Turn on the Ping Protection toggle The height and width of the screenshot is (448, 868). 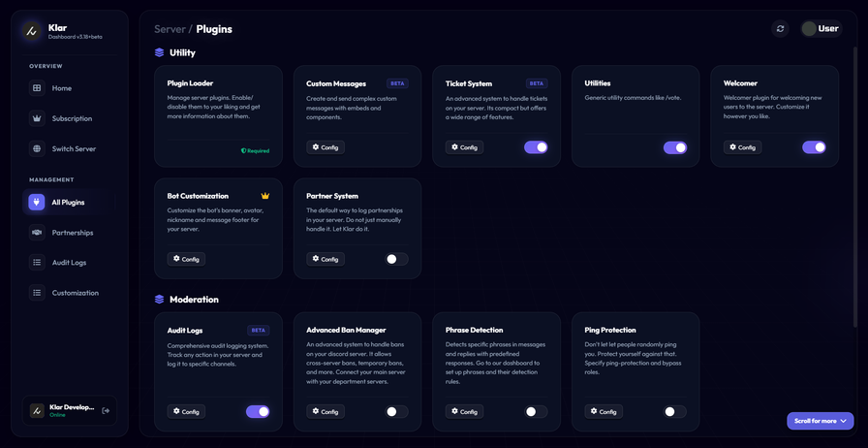click(674, 411)
